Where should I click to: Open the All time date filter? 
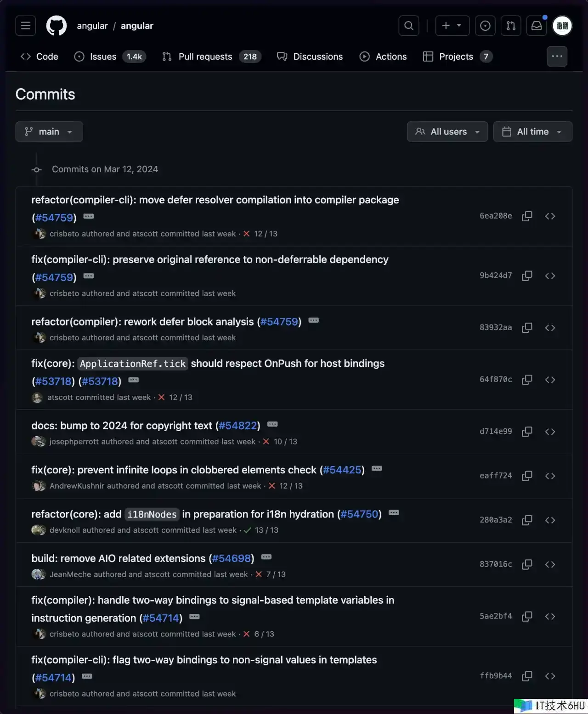click(532, 132)
